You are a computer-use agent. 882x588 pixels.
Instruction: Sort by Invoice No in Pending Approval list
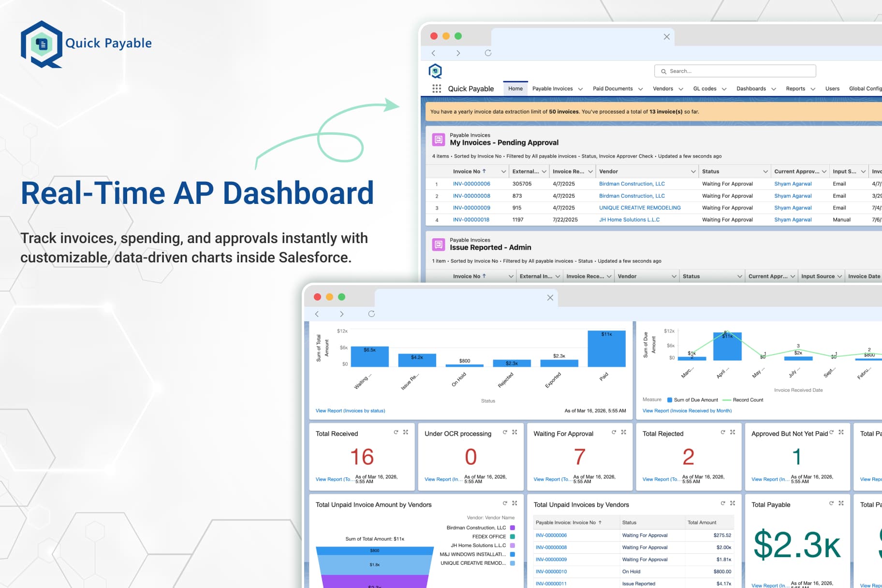pos(469,172)
